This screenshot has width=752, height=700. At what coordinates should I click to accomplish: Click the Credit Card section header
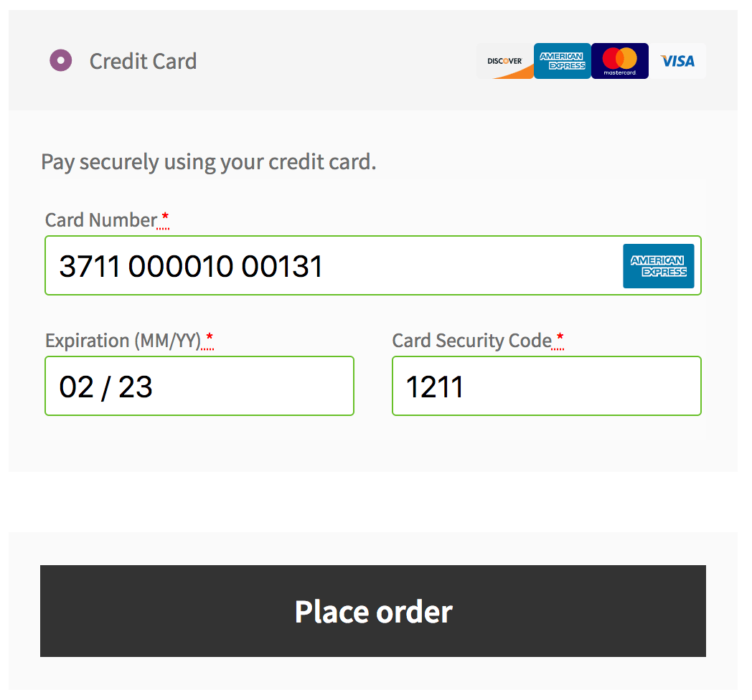pos(142,62)
